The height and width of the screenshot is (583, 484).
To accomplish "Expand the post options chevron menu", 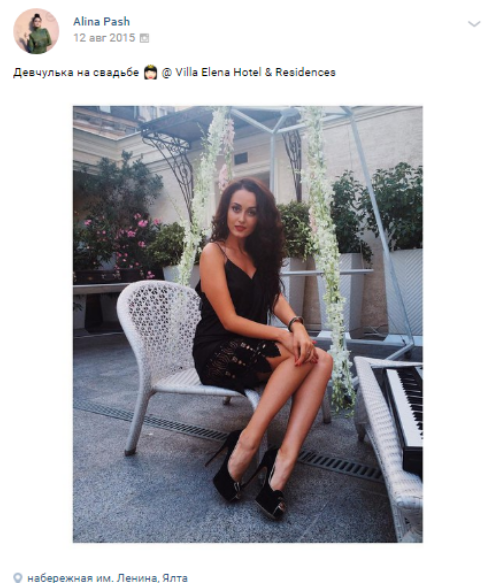I will coord(474,24).
